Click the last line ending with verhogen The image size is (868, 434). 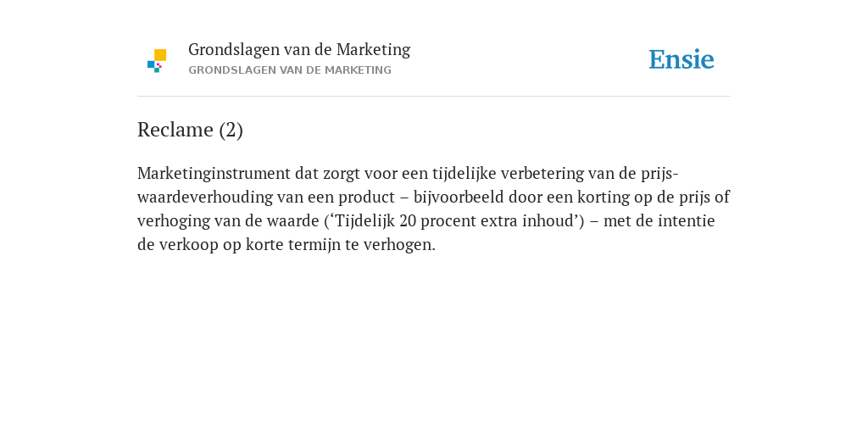287,245
